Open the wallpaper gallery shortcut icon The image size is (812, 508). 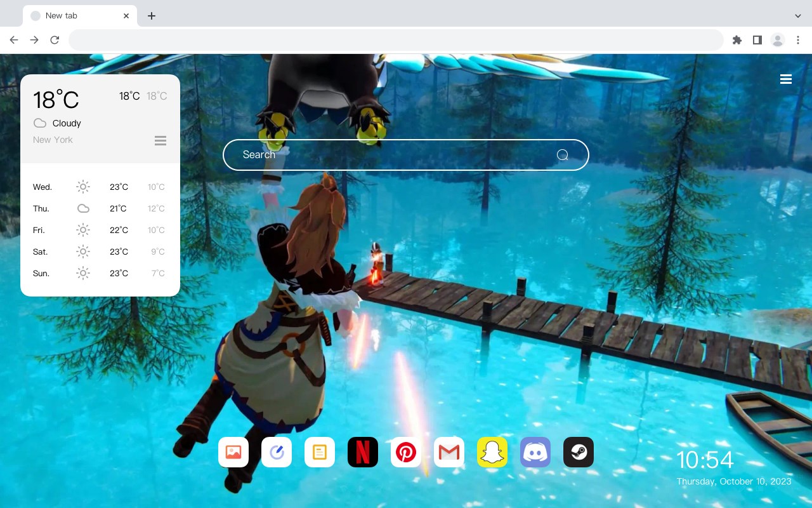click(233, 452)
